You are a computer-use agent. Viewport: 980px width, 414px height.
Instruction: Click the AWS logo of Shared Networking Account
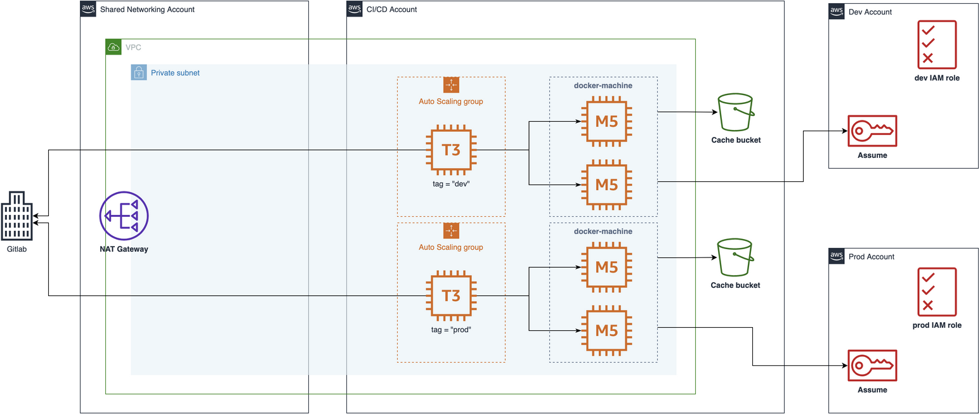coord(88,9)
